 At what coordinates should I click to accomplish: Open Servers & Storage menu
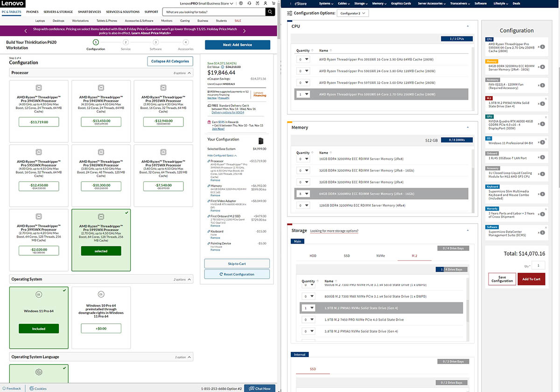[x=58, y=12]
